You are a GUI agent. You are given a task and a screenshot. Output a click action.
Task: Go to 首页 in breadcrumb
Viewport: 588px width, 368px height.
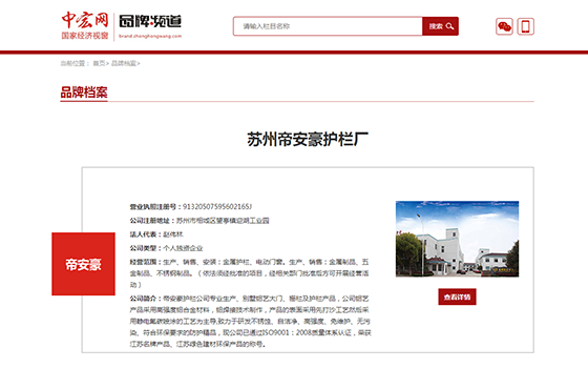pyautogui.click(x=99, y=63)
